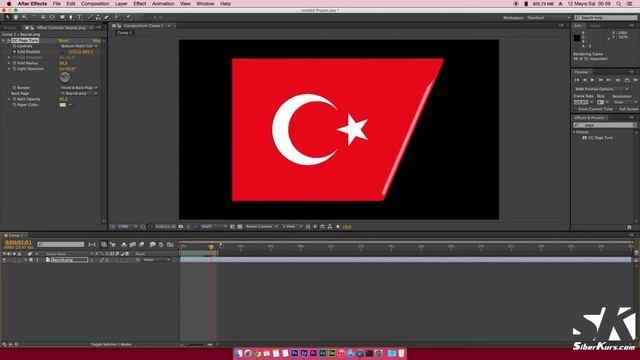Hide shy layers in timeline
Screen dimensions: 640x360
(x=124, y=244)
